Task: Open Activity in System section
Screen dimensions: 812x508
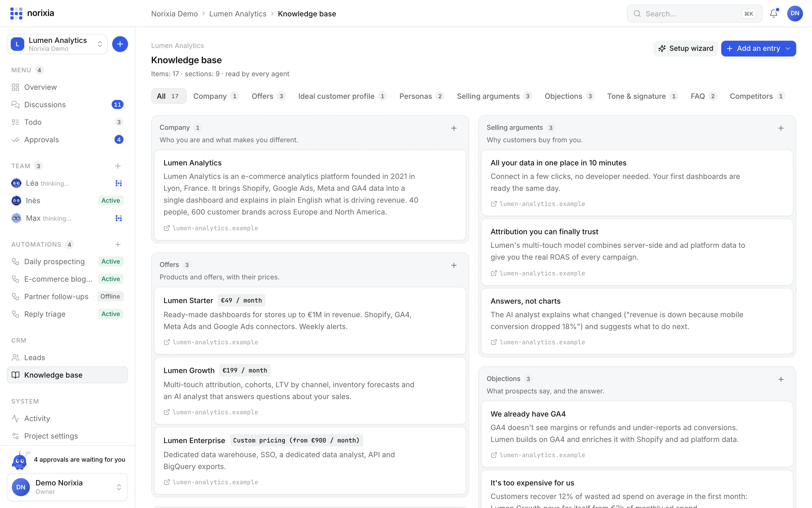Action: tap(67, 418)
